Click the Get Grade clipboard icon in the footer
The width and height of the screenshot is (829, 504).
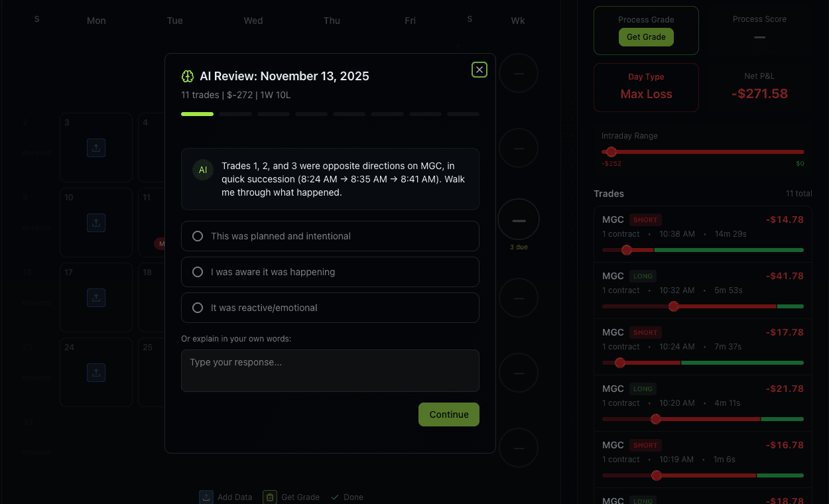[270, 497]
